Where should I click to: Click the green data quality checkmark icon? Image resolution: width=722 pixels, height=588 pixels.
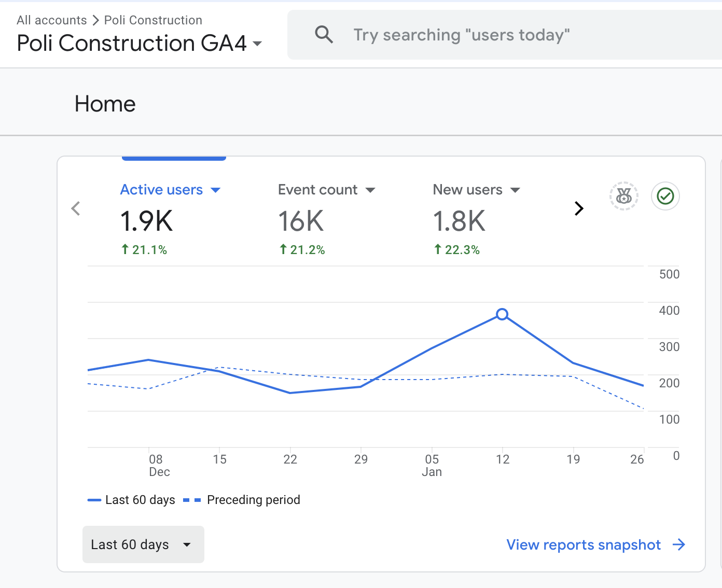point(665,196)
